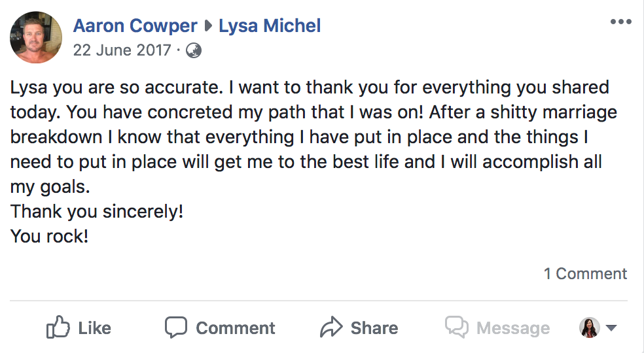Viewport: 644px width, 353px height.
Task: Click the speech bubble Comment icon
Action: click(x=176, y=327)
